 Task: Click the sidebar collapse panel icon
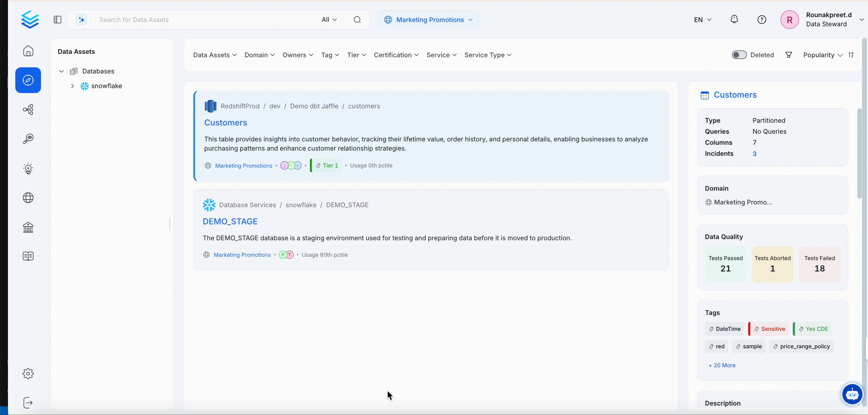(x=57, y=20)
